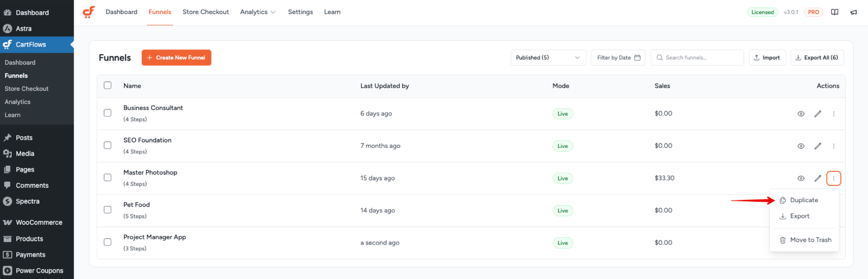This screenshot has height=279, width=868.
Task: Switch to the Learn top tab
Action: click(332, 12)
